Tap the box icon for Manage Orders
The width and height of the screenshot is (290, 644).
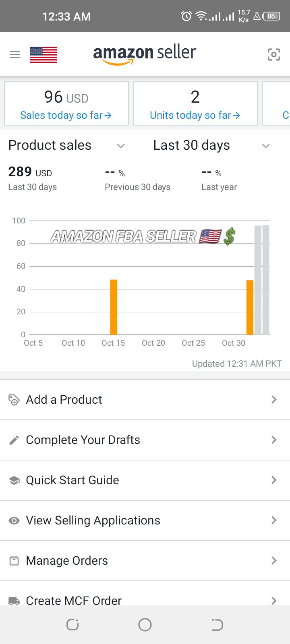point(14,561)
